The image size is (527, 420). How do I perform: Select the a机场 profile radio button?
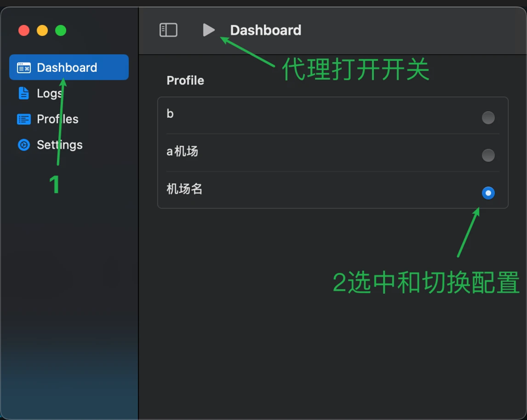coord(488,156)
